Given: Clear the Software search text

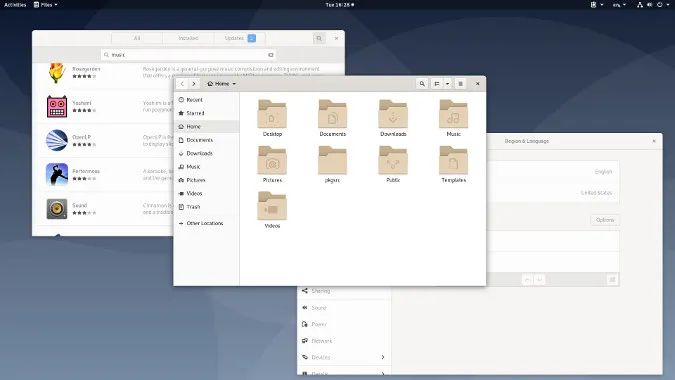Looking at the screenshot, I should (270, 55).
